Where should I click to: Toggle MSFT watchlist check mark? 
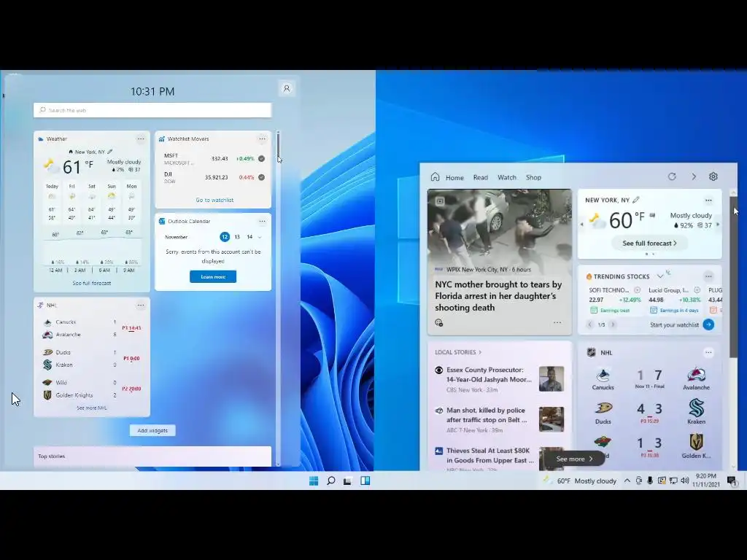pyautogui.click(x=262, y=158)
